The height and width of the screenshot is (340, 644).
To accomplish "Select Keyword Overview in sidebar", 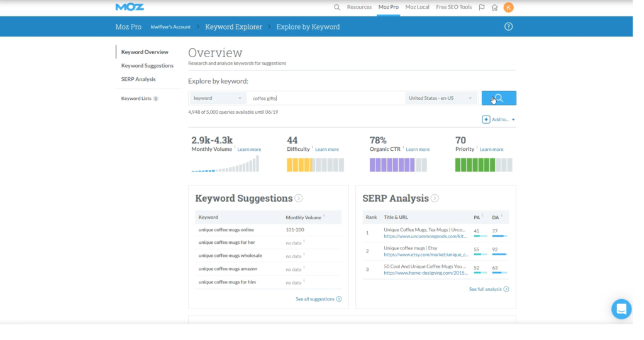I will click(x=145, y=52).
